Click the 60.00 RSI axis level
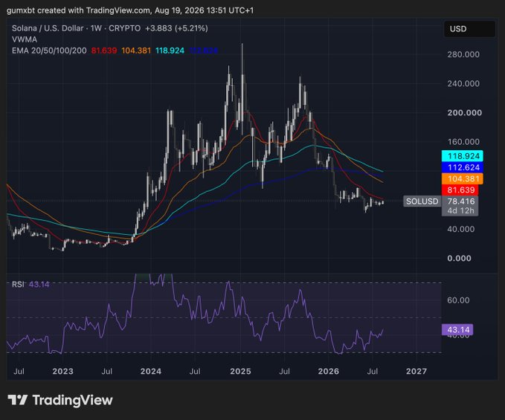The width and height of the screenshot is (505, 420). [458, 300]
